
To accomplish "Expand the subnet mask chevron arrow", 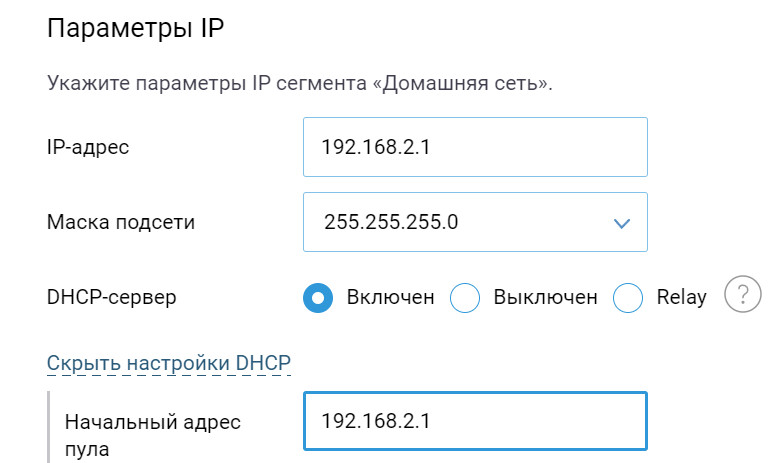I will 622,222.
